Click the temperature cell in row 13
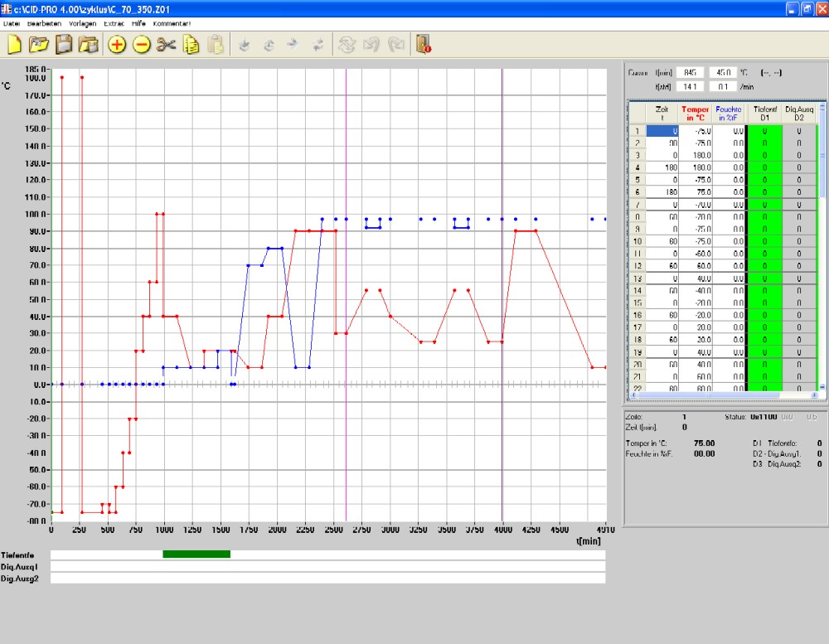This screenshot has width=829, height=644. (696, 278)
